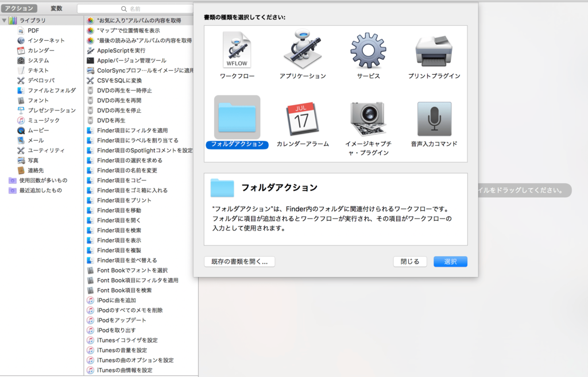Select "Finder項目を並べ替える" action
Screen dimensions: 588x377
click(x=127, y=260)
